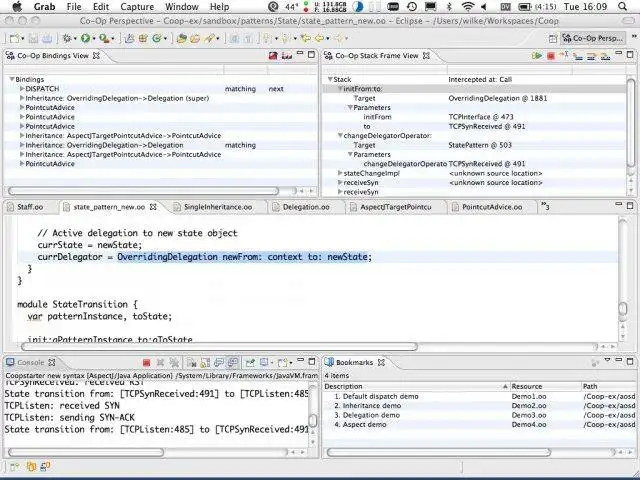Image resolution: width=640 pixels, height=480 pixels.
Task: Click the Console vertical scrollbar thumb
Action: pyautogui.click(x=313, y=421)
